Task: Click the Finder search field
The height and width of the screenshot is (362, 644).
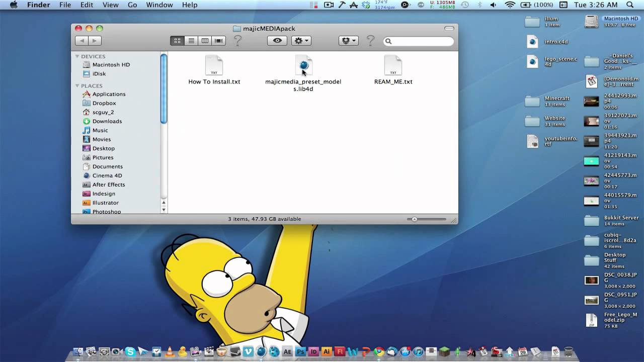Action: click(x=419, y=41)
